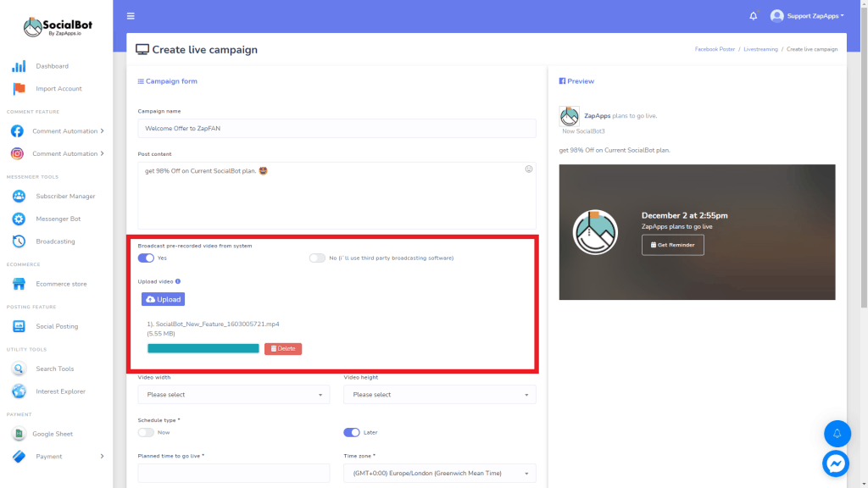Click the user avatar icon
The image size is (868, 488).
pyautogui.click(x=776, y=16)
